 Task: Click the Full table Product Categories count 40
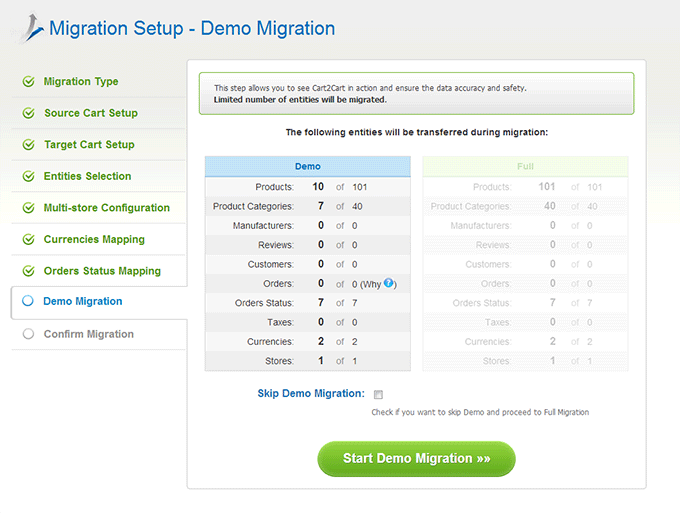[549, 206]
